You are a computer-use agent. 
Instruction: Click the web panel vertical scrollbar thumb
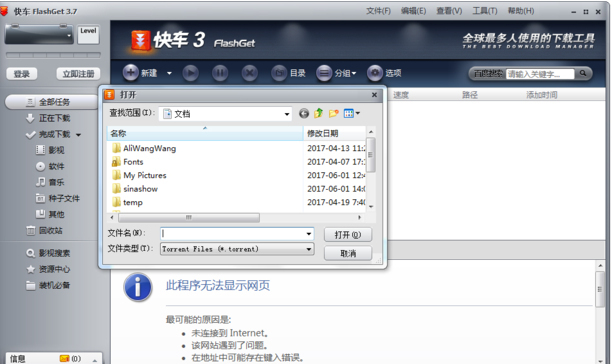(600, 289)
